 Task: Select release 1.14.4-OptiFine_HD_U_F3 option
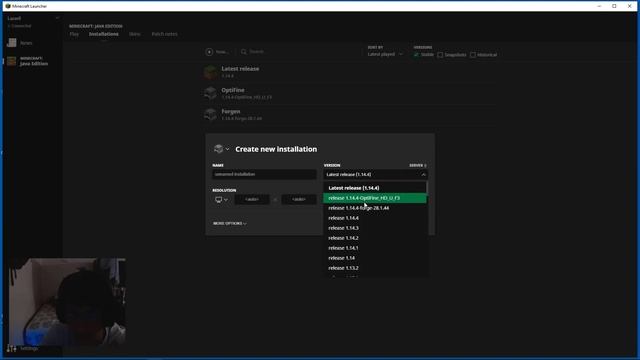click(x=375, y=198)
